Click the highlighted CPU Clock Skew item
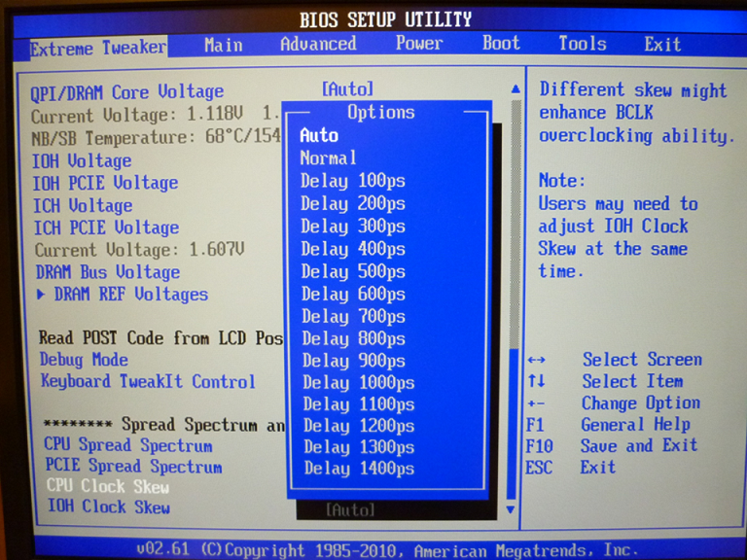Image resolution: width=747 pixels, height=560 pixels. coord(108,487)
